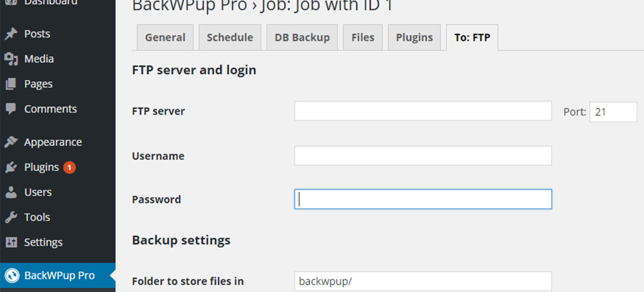The height and width of the screenshot is (292, 644).
Task: Open the BackWPup Pro sidebar entry
Action: pos(48,275)
